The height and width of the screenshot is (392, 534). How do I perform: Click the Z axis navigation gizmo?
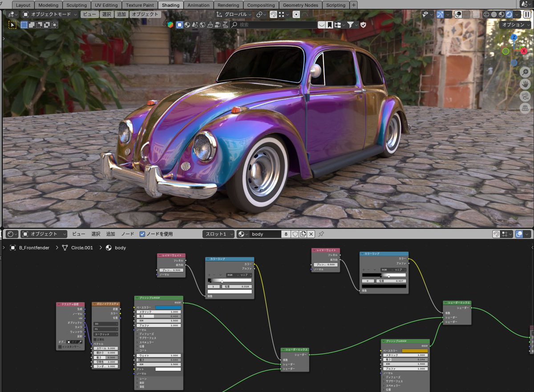(x=514, y=38)
